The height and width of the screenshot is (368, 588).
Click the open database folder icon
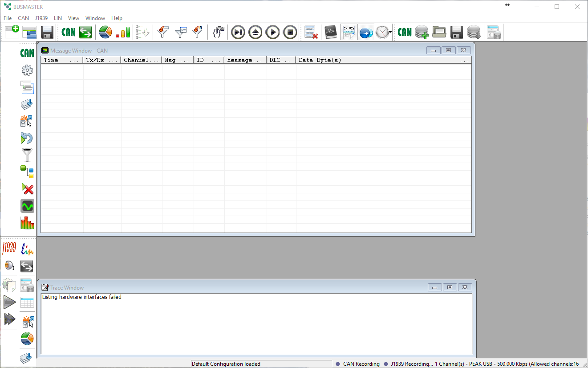click(439, 32)
